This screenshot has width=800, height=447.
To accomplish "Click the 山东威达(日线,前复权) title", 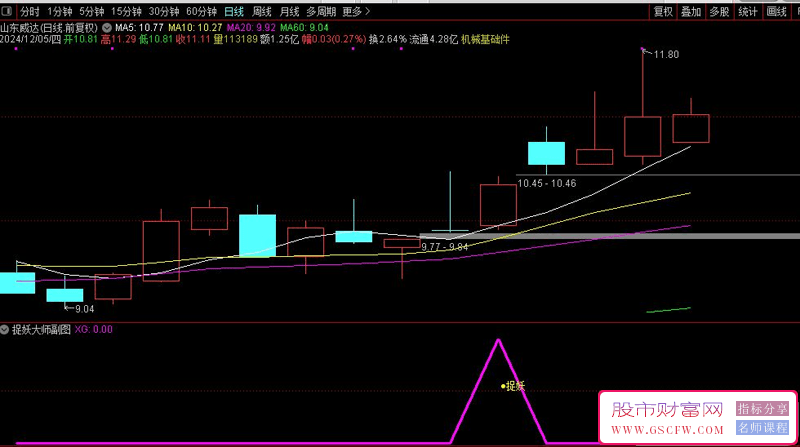I will (x=49, y=28).
